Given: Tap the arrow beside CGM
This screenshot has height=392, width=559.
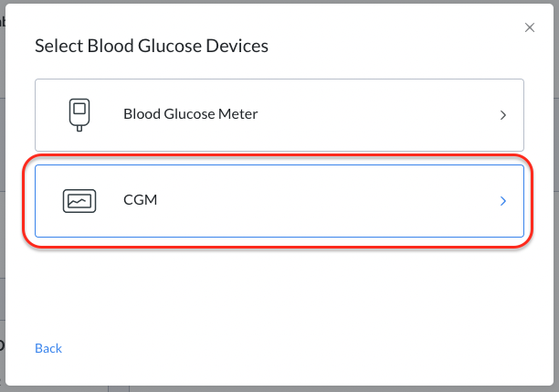Looking at the screenshot, I should pos(503,201).
